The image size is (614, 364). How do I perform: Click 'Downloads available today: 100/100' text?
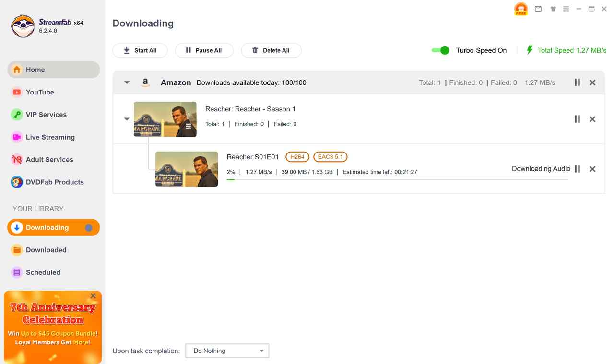pyautogui.click(x=251, y=82)
